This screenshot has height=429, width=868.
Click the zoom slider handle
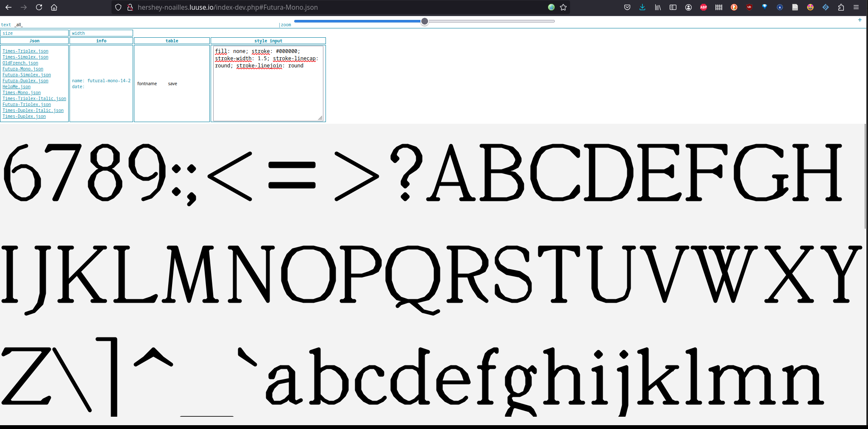tap(424, 21)
